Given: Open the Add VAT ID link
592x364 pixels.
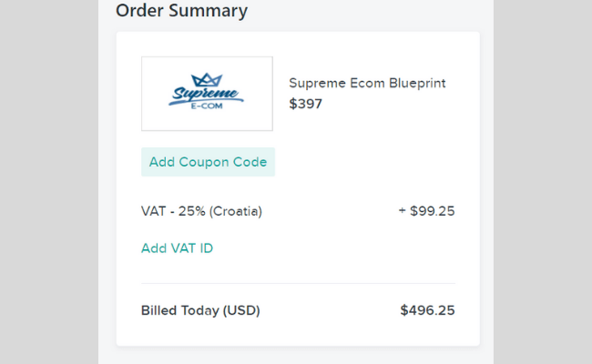Looking at the screenshot, I should [177, 248].
